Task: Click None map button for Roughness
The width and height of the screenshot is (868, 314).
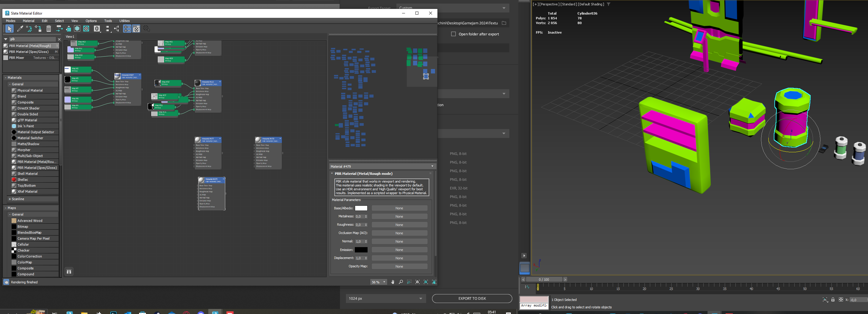Action: point(399,224)
